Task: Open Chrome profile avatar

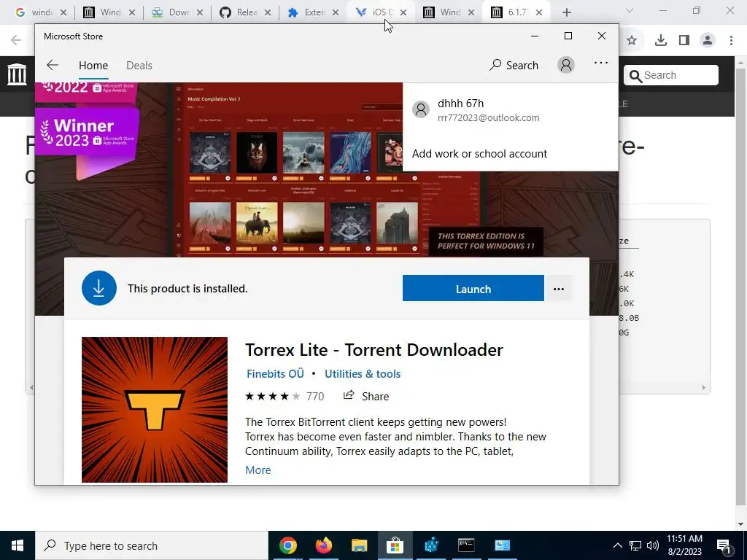Action: [708, 41]
